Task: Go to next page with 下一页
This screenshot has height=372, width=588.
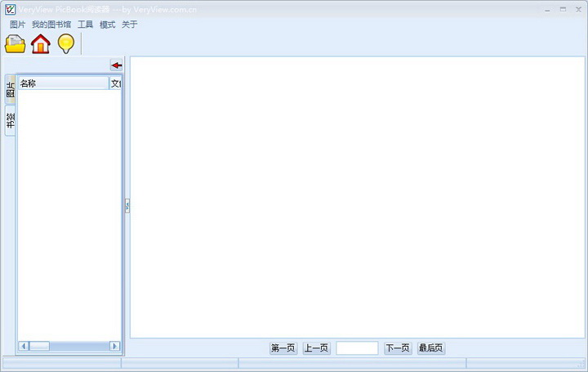Action: 398,348
